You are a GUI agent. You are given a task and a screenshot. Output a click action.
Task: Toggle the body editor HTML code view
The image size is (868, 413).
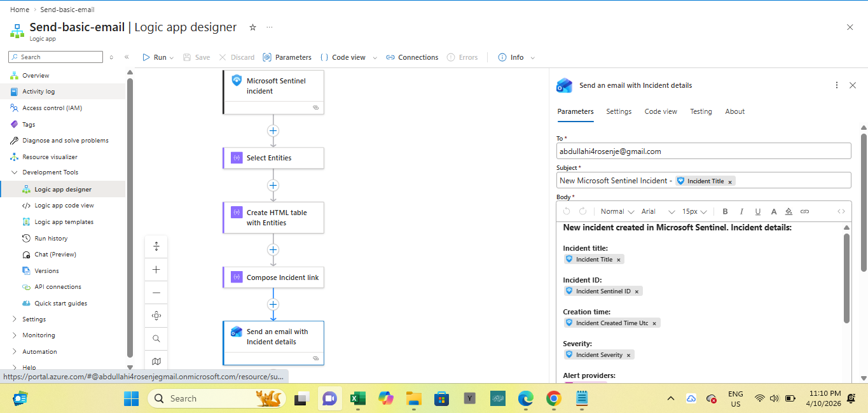pos(841,211)
